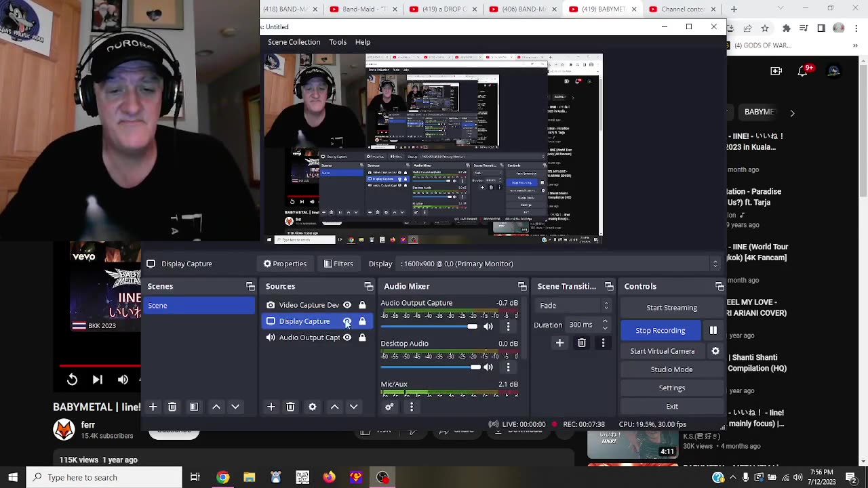868x488 pixels.
Task: Open Audio Mixer menu three-dot icon
Action: point(412,407)
